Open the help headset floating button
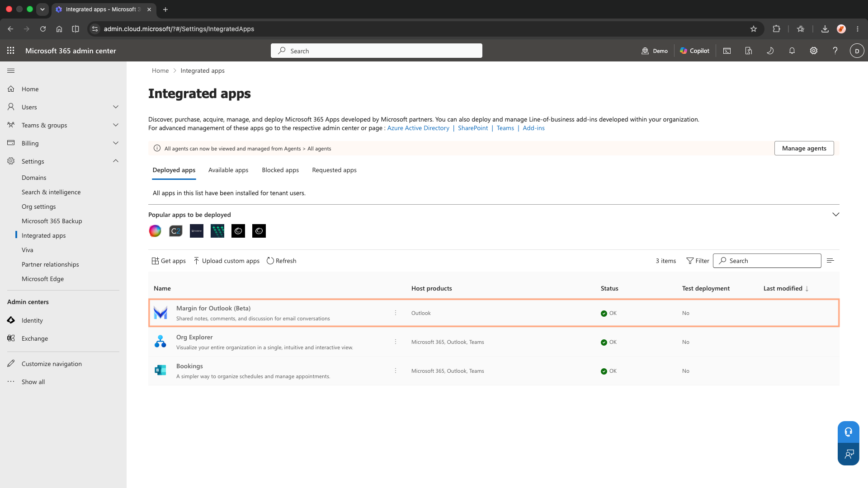 coord(849,432)
